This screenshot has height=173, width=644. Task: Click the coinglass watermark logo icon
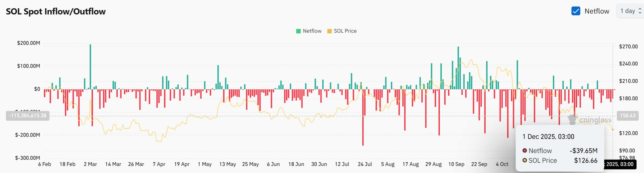(x=572, y=120)
